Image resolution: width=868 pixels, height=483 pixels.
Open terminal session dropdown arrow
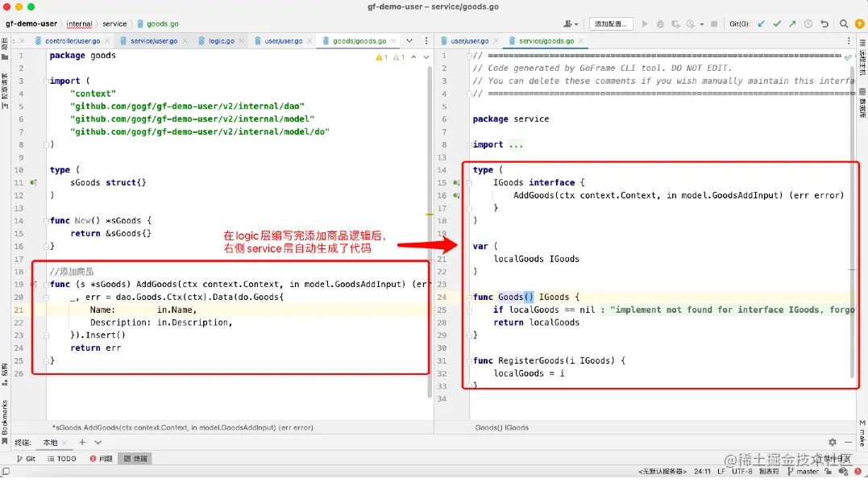click(98, 443)
